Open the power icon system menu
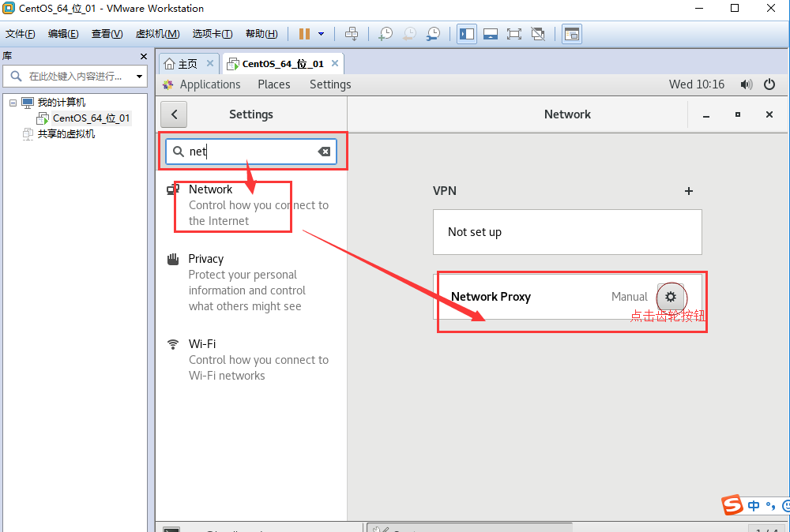Screen dimensions: 790x532 tap(769, 84)
